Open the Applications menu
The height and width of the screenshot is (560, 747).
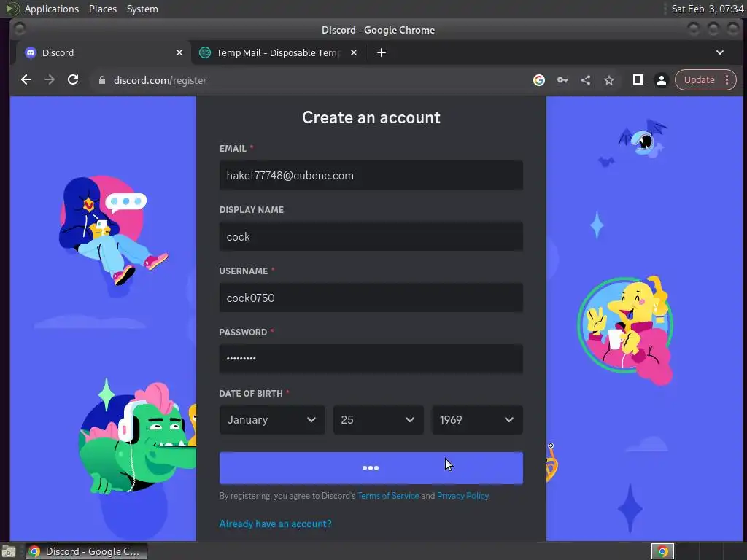52,9
